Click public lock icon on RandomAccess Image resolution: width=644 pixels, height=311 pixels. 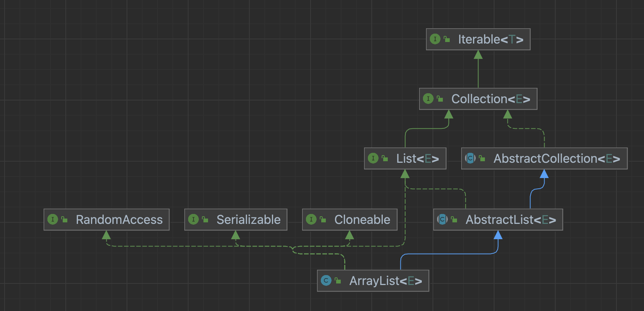[64, 219]
